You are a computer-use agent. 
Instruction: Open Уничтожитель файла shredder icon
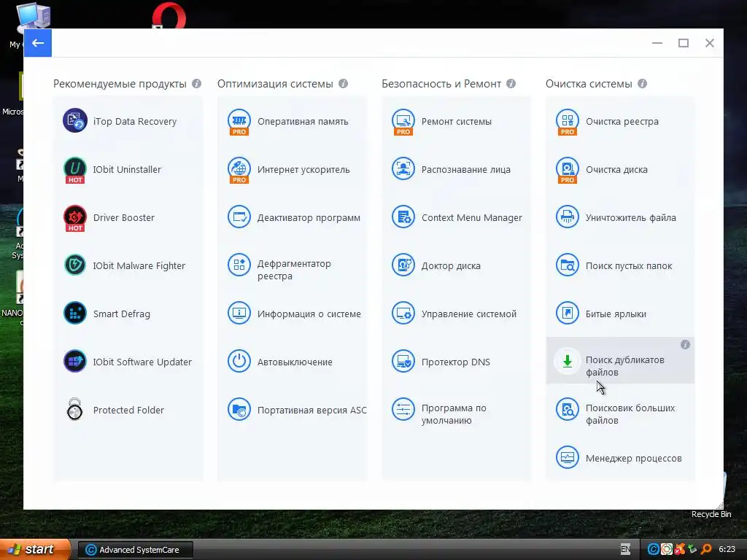[567, 217]
